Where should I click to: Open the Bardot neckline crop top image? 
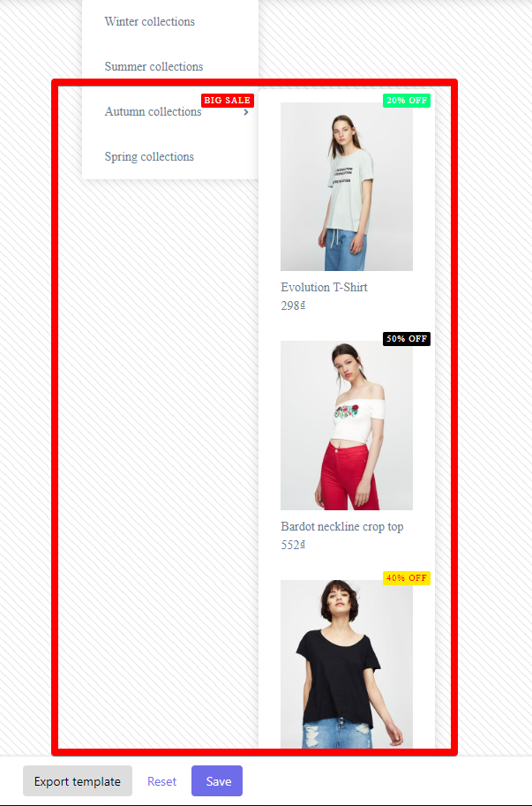point(347,426)
